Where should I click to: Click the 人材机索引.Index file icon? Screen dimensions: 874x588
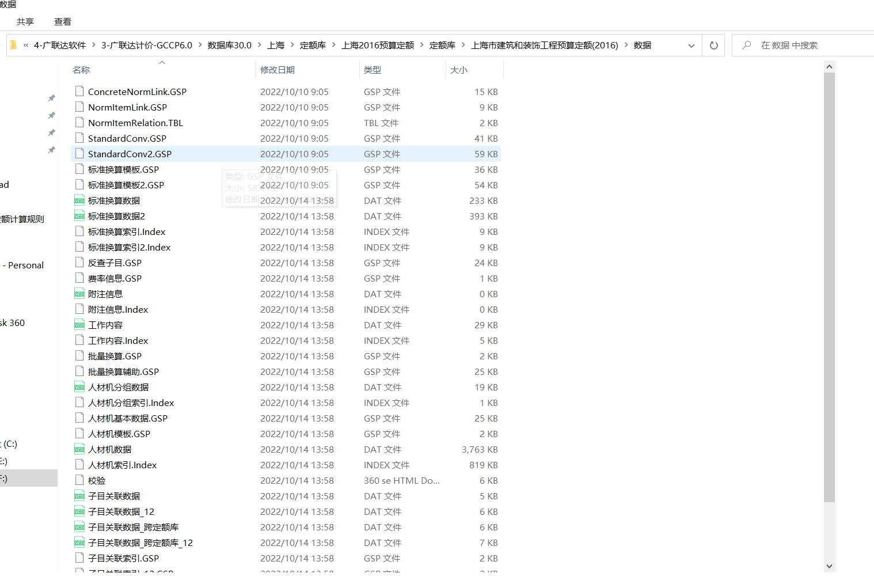pos(79,464)
